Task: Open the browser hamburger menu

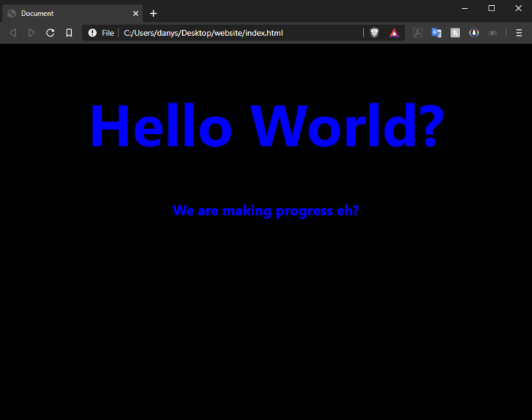Action: pos(519,33)
